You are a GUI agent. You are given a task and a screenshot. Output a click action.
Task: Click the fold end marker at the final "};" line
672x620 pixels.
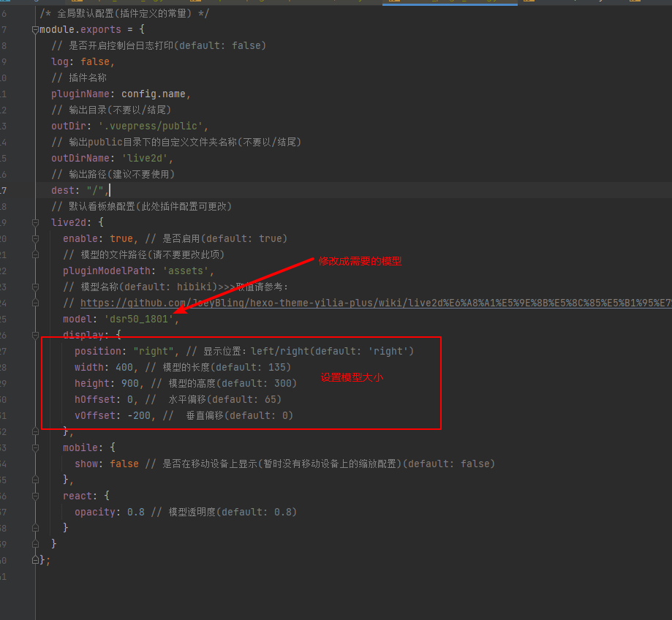click(35, 560)
